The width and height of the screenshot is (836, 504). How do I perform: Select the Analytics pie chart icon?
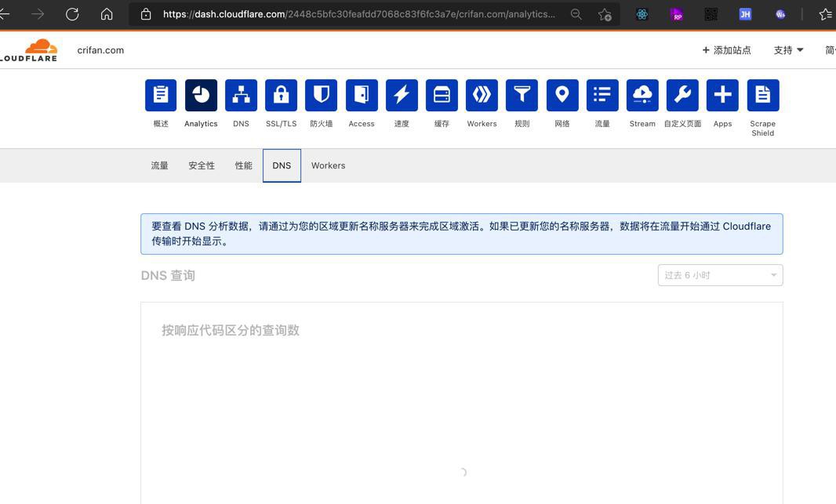click(201, 95)
